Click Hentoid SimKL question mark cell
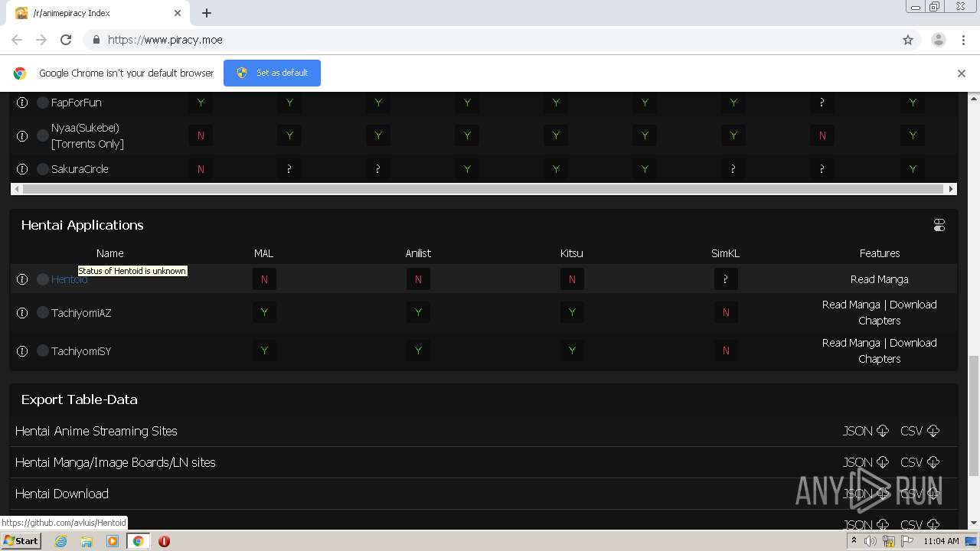This screenshot has height=551, width=980. [726, 279]
